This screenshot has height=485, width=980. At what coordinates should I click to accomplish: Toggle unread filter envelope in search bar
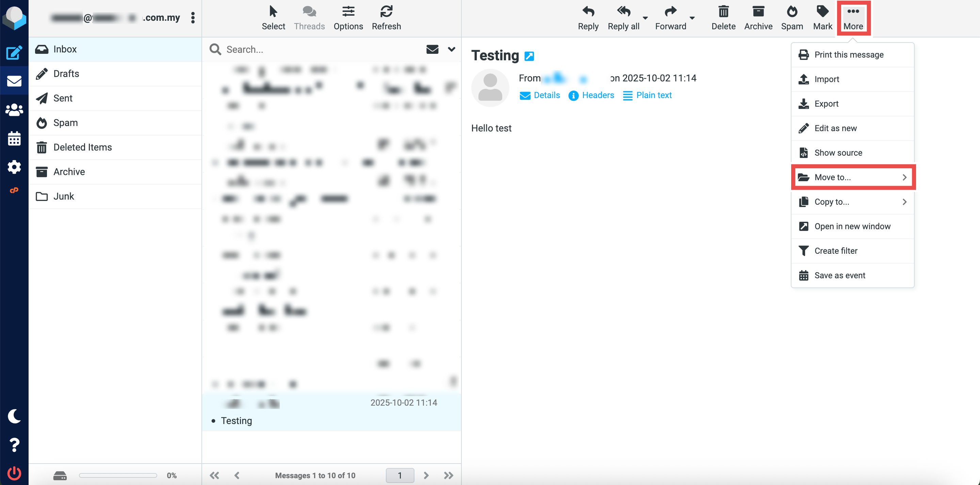[432, 49]
